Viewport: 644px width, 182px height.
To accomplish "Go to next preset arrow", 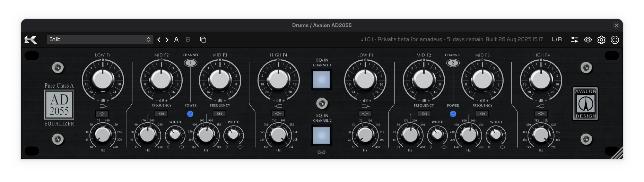I will click(x=167, y=40).
